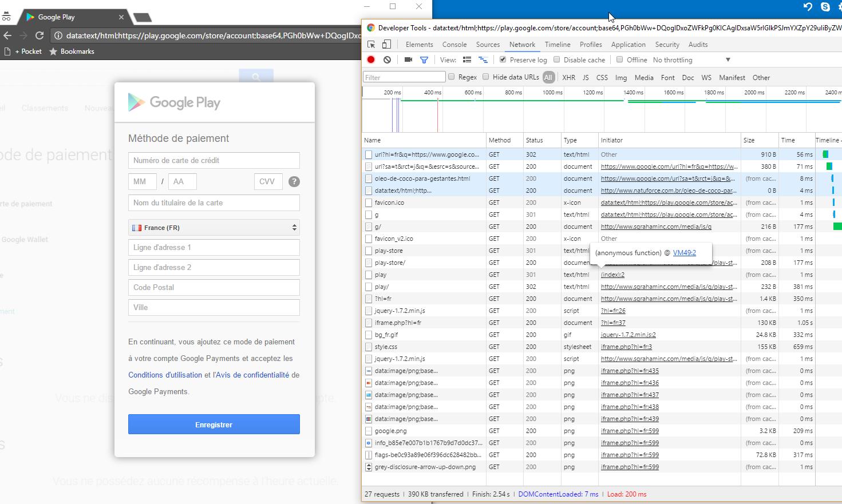Click the DevTools inspect element icon
The image size is (842, 504).
(x=371, y=44)
